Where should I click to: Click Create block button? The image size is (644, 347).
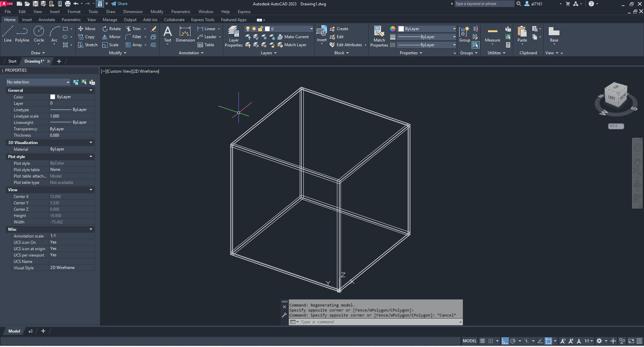[339, 29]
